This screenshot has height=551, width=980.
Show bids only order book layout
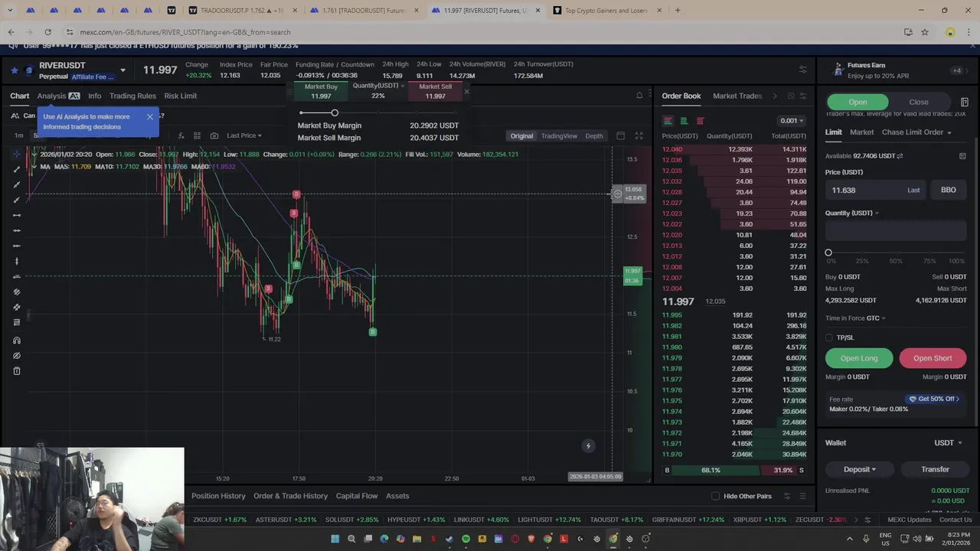pos(684,121)
